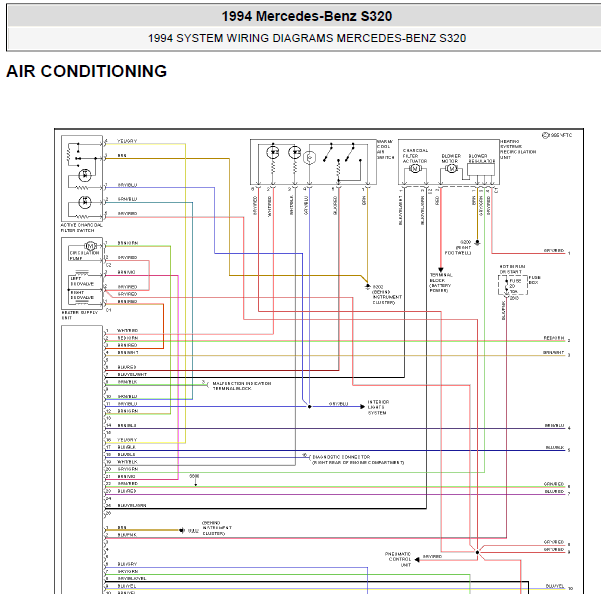Click the copyright mark in diagram's top-right corner
Screen dimensions: 601x594
545,135
